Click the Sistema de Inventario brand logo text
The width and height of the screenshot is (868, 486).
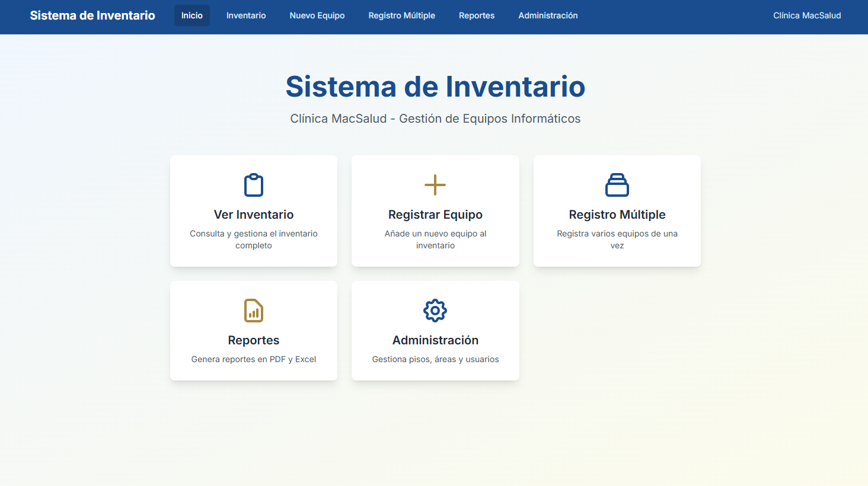92,15
